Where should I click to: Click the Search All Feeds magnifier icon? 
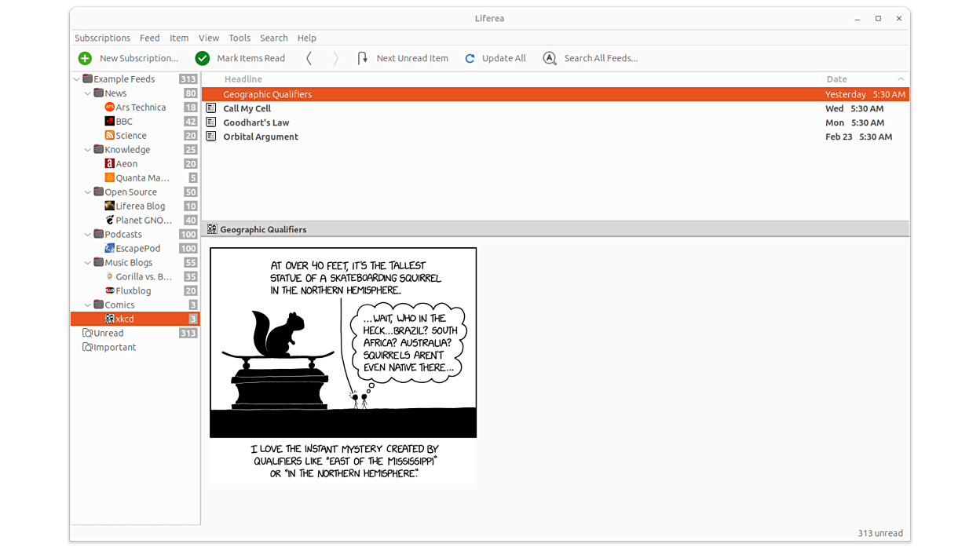coord(550,58)
